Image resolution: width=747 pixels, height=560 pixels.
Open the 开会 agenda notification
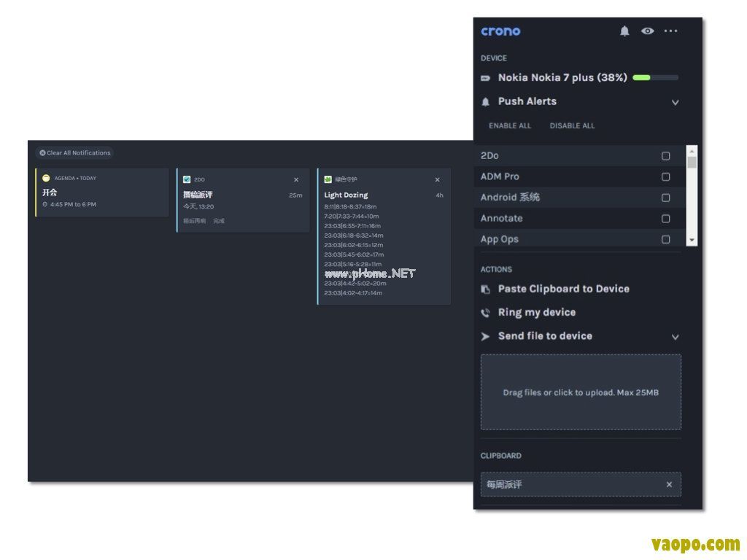click(x=102, y=192)
